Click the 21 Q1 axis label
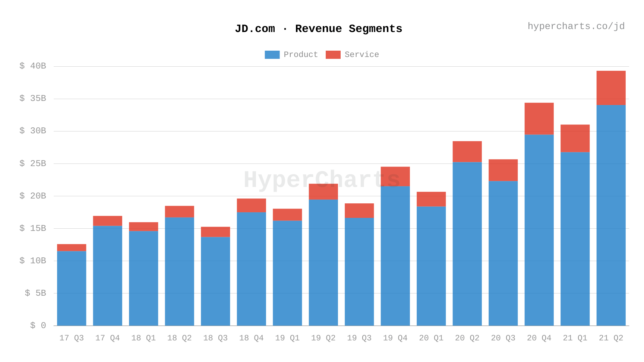644x362 pixels. click(x=575, y=337)
